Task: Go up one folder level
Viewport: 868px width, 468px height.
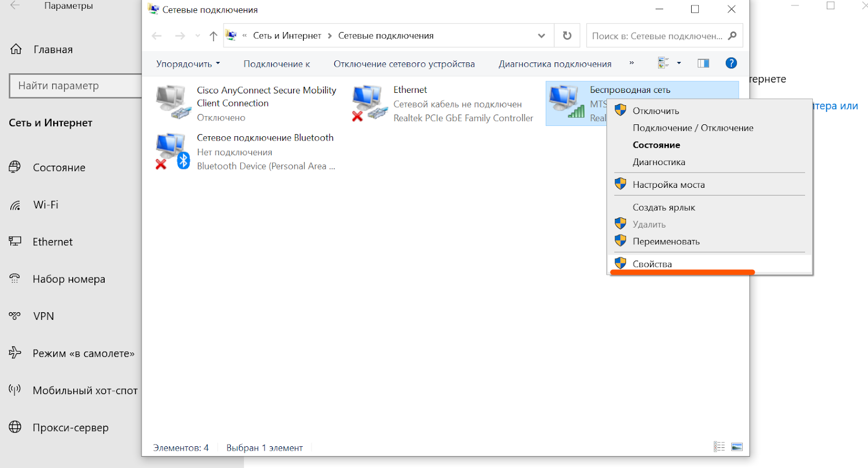Action: tap(213, 36)
